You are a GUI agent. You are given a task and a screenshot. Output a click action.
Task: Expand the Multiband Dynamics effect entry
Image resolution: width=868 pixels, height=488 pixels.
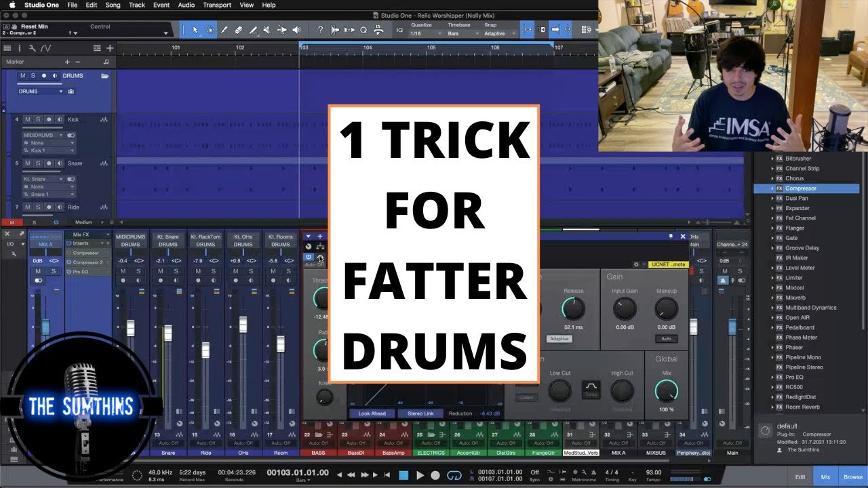[x=772, y=308]
